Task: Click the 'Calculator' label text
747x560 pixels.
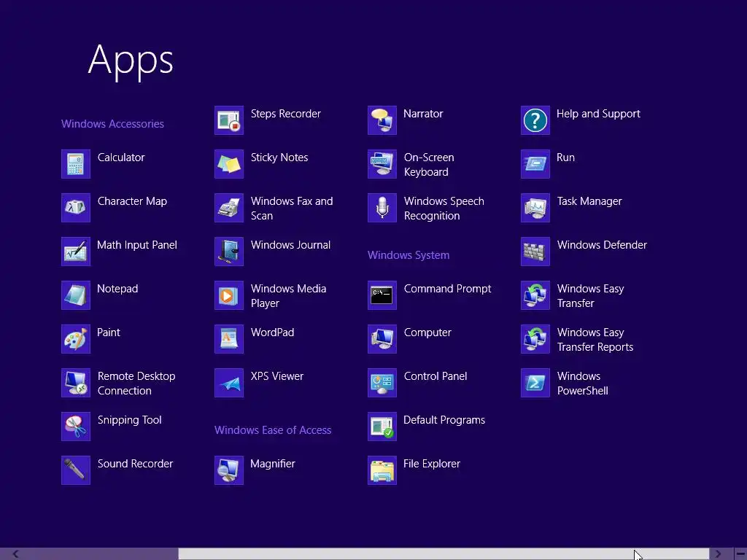Action: [x=121, y=157]
